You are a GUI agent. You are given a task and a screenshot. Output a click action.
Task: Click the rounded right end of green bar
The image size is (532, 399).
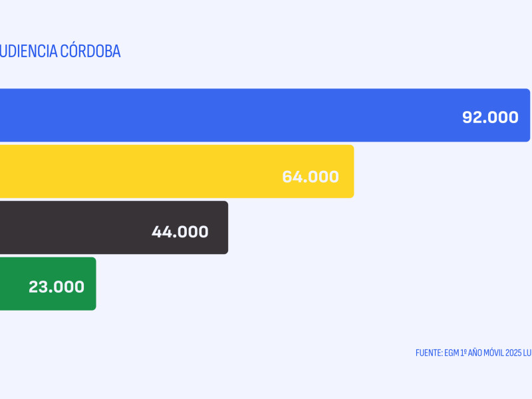coord(92,284)
